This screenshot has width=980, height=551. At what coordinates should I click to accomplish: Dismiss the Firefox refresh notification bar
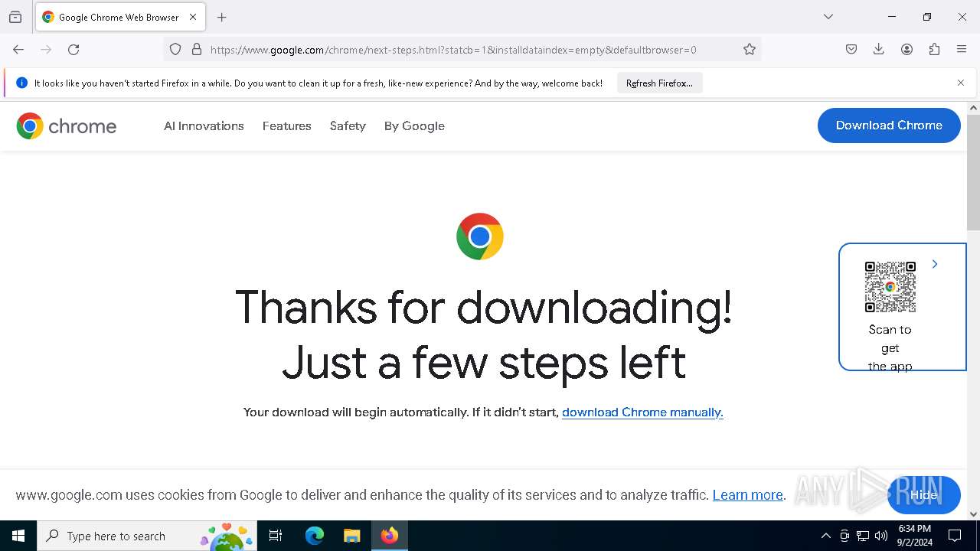961,83
